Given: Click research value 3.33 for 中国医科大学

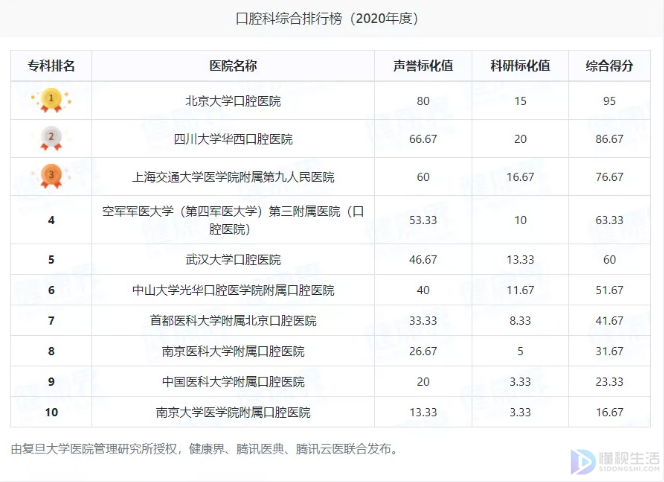Looking at the screenshot, I should pyautogui.click(x=520, y=382).
